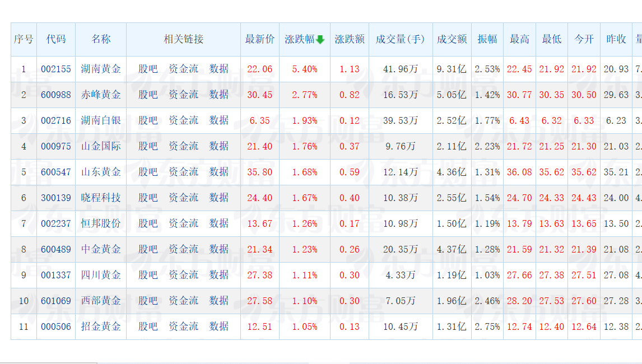Sort by 成交额 column header
Viewport: 642px width, 364px height.
[452, 39]
